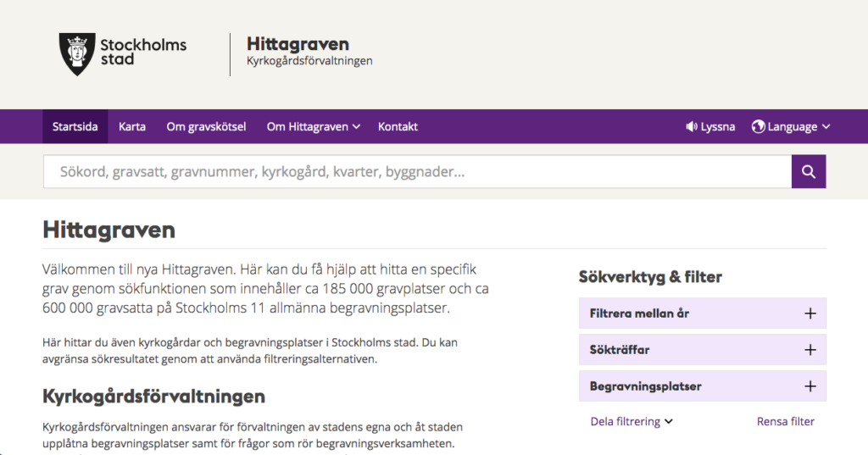This screenshot has width=868, height=455.
Task: Click the Stockholms stad crest logo
Action: (x=77, y=54)
